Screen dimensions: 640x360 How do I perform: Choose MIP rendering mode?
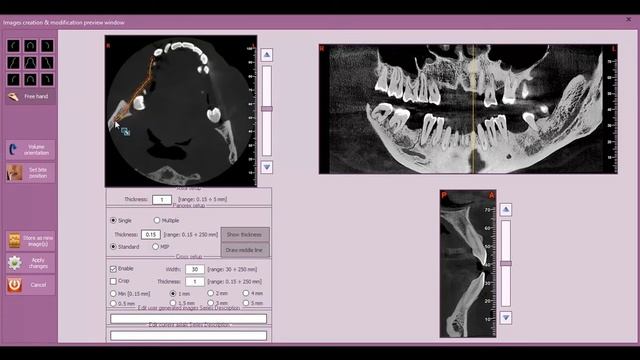click(x=156, y=247)
